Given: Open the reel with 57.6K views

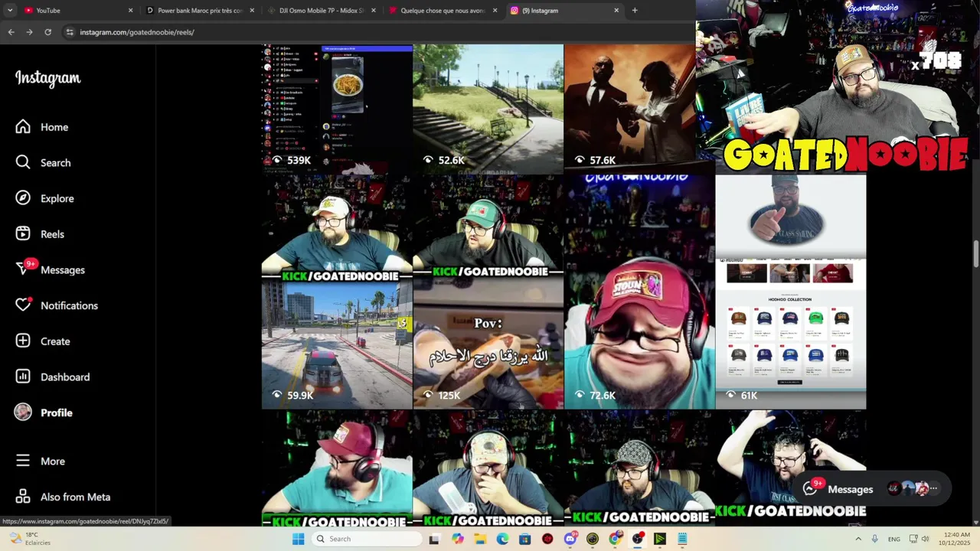Looking at the screenshot, I should (x=629, y=109).
